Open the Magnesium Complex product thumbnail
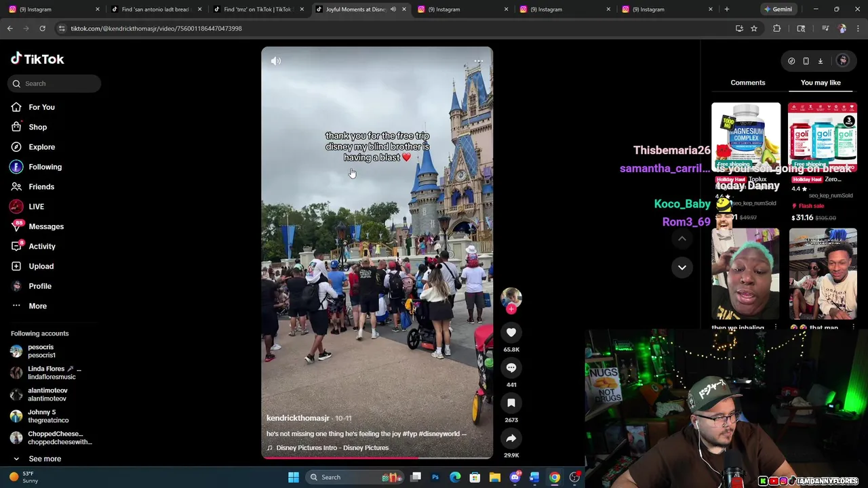The height and width of the screenshot is (488, 868). 746,137
